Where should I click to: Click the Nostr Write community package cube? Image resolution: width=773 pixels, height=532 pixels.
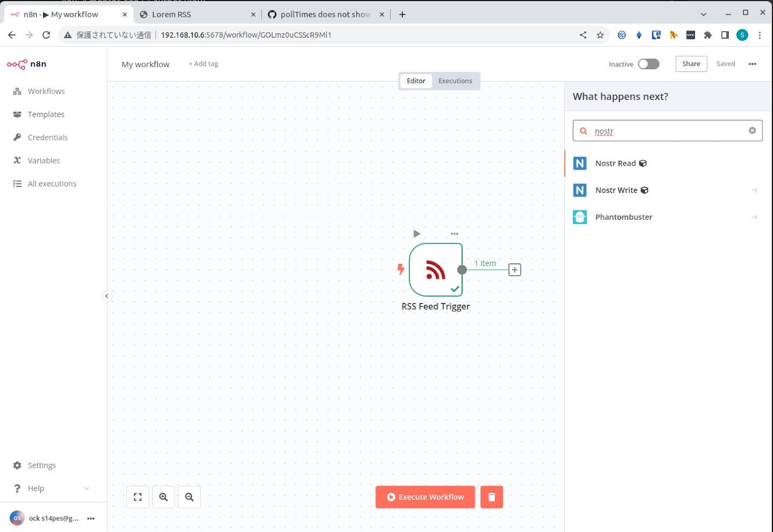click(644, 190)
